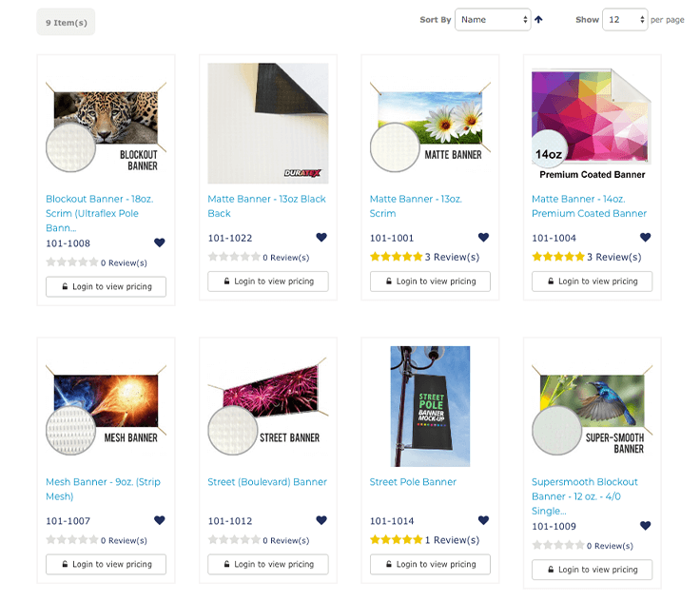Open the 3 Review(s) link for 14oz Premium Coated Banner
700x601 pixels.
(x=613, y=257)
